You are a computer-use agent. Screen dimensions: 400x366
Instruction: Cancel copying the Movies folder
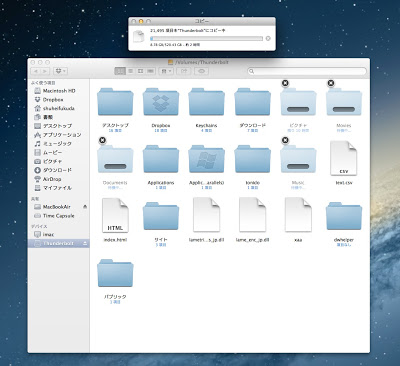pos(331,83)
